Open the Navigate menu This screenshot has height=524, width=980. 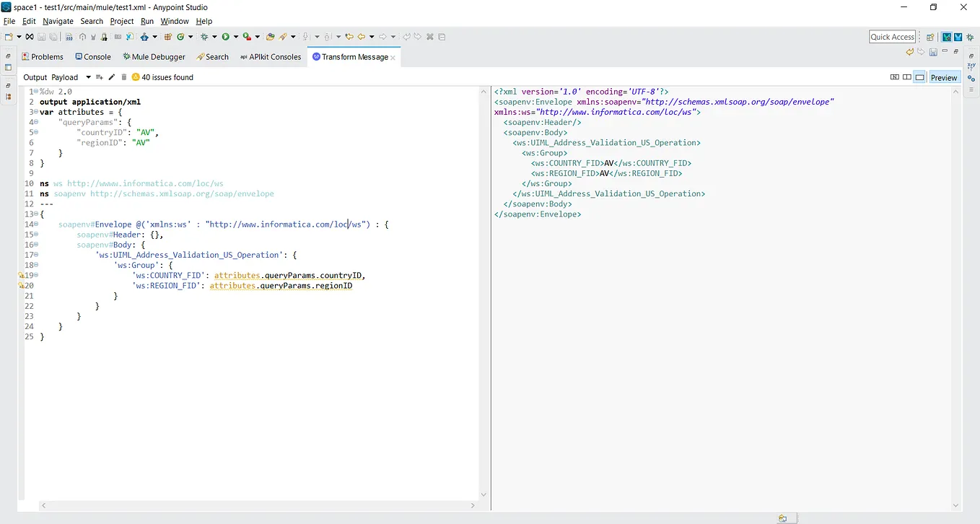(58, 21)
